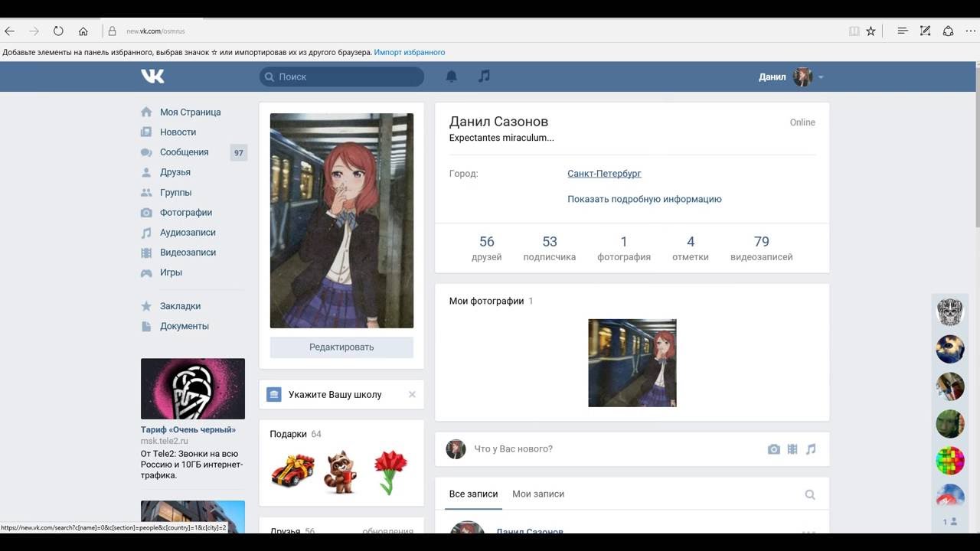Reload the page with refresh icon
The height and width of the screenshot is (551, 980).
pyautogui.click(x=58, y=31)
